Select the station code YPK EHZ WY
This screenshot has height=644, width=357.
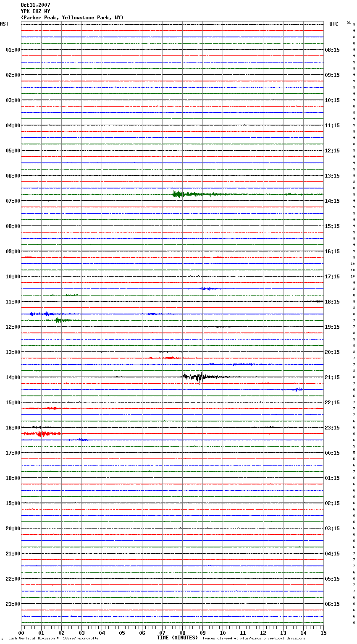click(35, 11)
